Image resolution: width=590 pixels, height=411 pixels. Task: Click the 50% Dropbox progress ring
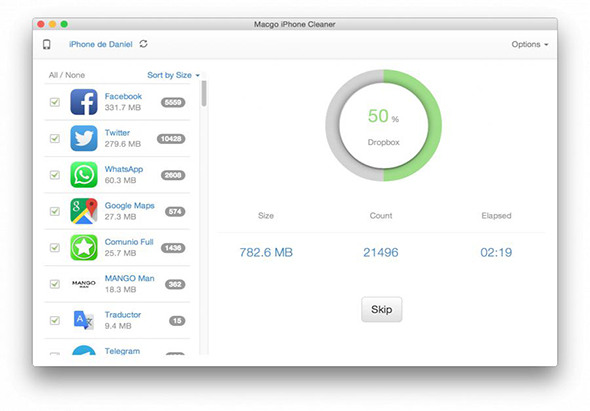(383, 125)
